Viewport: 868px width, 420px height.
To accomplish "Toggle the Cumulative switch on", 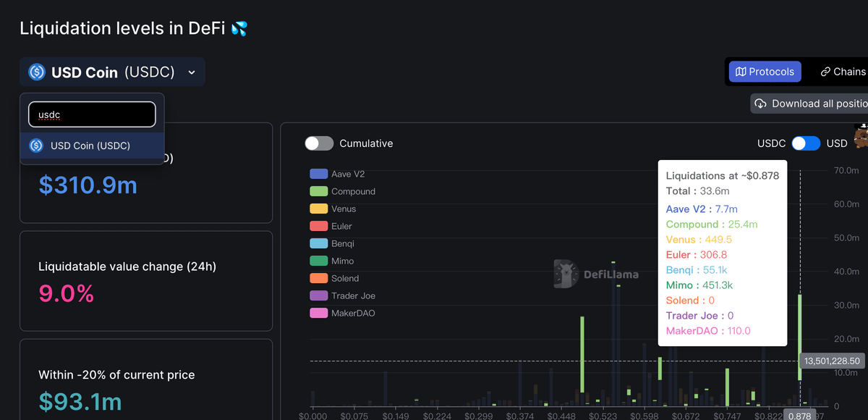I will 319,143.
